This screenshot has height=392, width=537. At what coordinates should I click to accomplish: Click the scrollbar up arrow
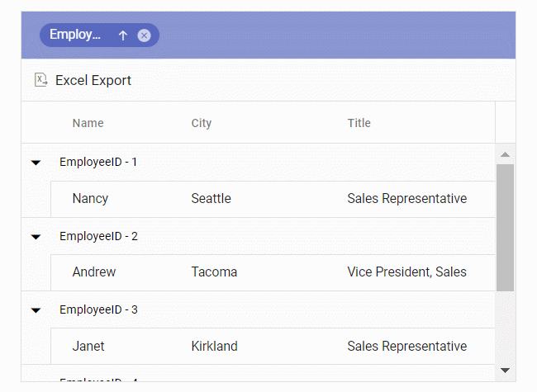[x=506, y=154]
